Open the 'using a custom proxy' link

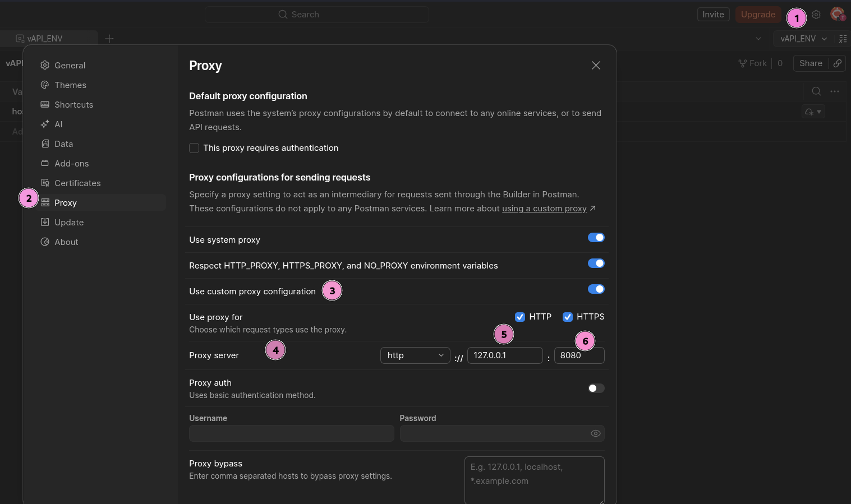544,209
